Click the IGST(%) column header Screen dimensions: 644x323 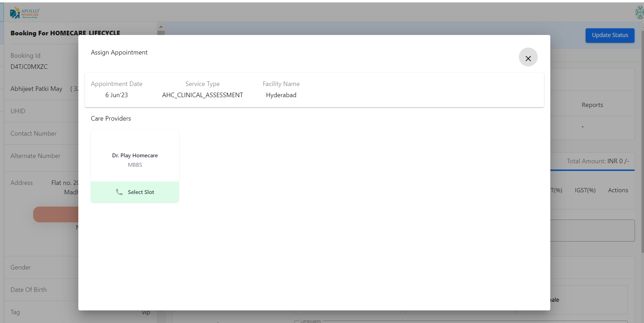585,190
